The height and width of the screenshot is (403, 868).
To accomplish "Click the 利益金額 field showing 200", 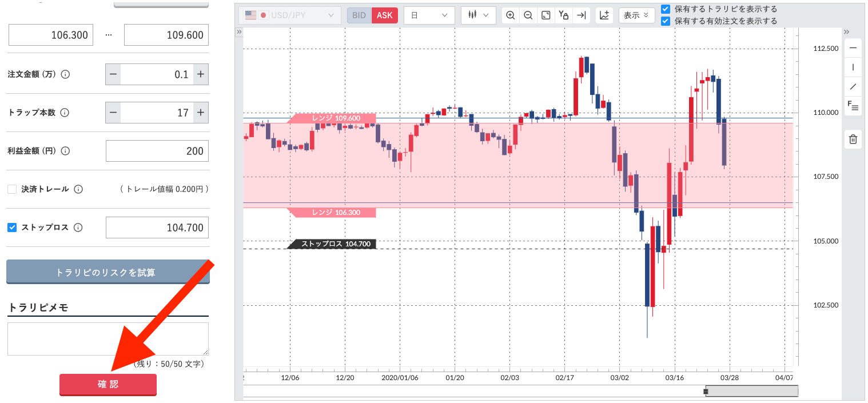I will coord(157,151).
